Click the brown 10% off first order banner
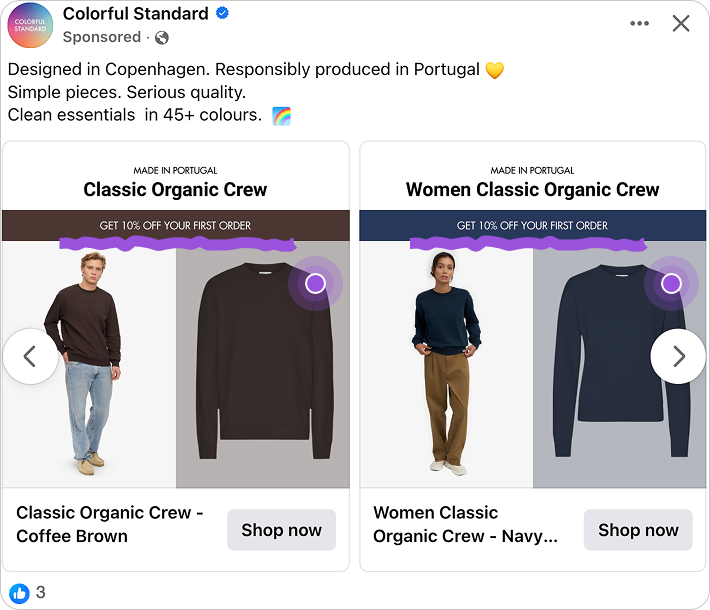 click(x=176, y=225)
